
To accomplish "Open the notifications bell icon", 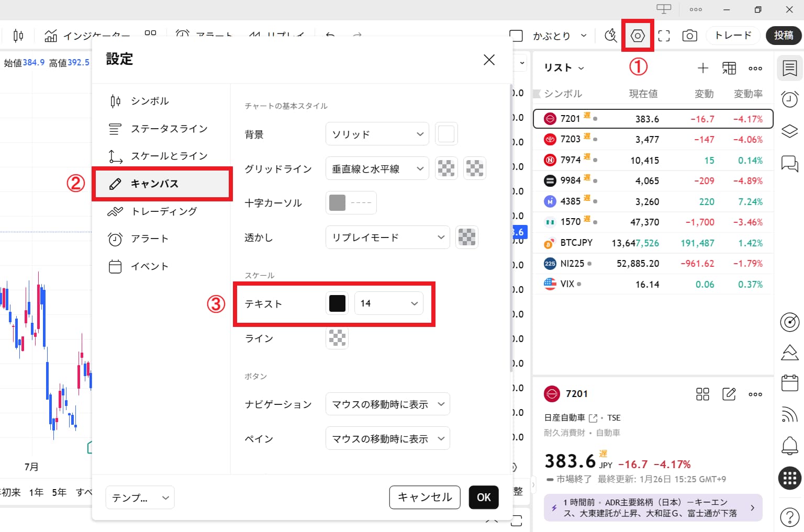I will 790,445.
